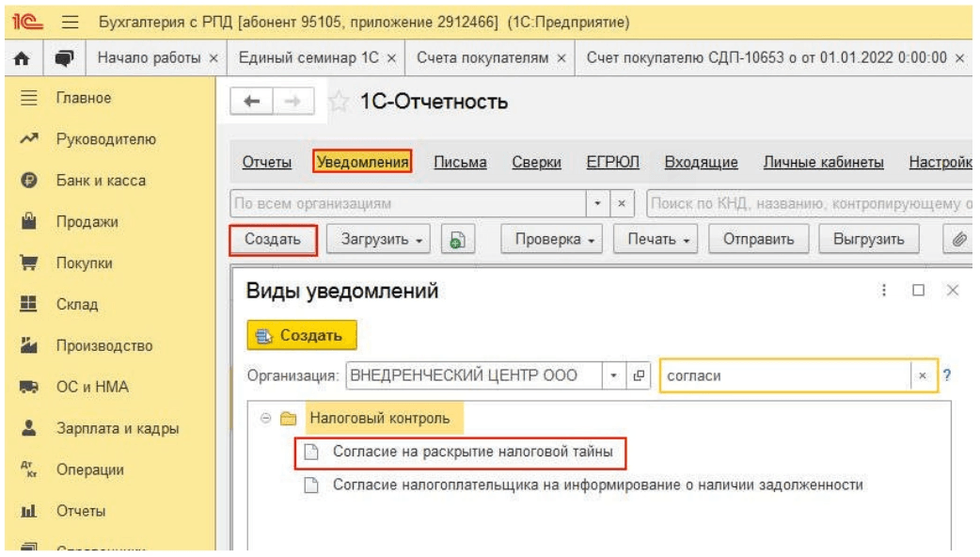980x557 pixels.
Task: Open the Счет покупателю СДП-10653 tab
Action: coord(767,58)
